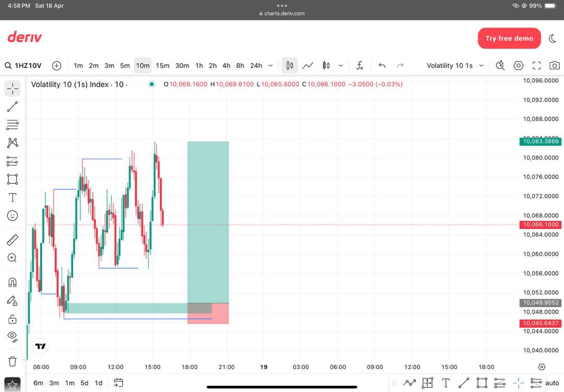Toggle auto scale at bottom right
Screen dimensions: 564x392
point(552,383)
